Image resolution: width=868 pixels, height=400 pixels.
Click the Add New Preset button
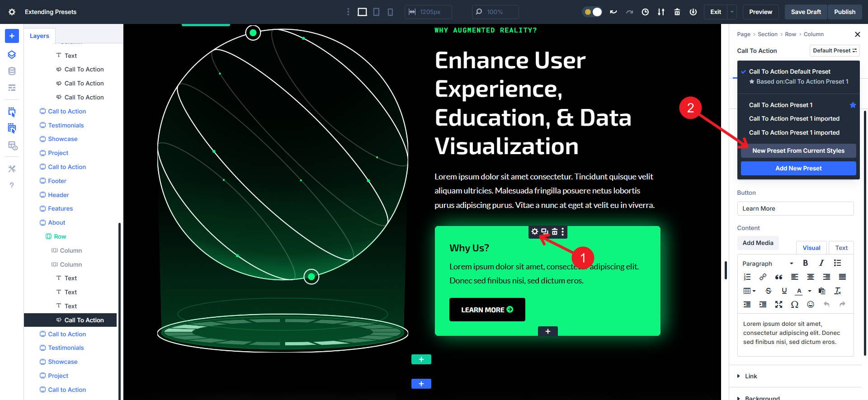[x=798, y=168]
